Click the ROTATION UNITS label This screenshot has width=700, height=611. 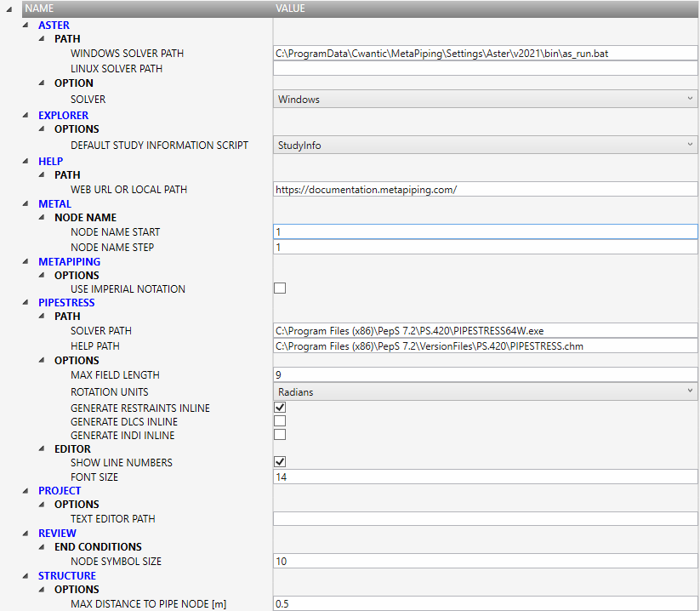(x=110, y=391)
